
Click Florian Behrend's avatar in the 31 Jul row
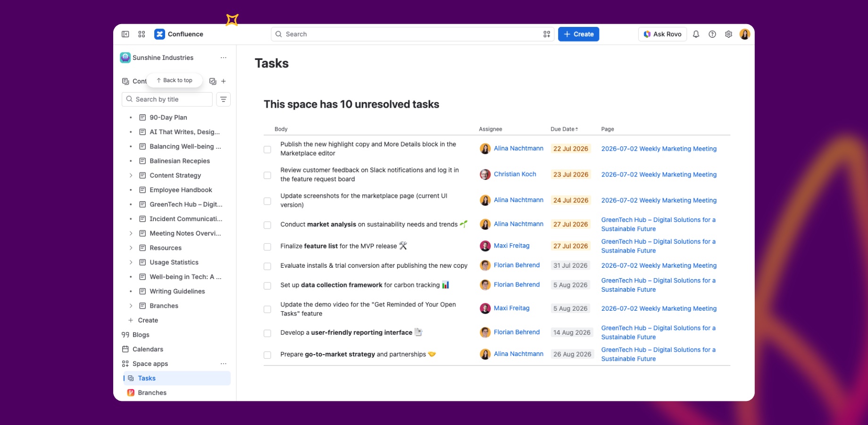pos(485,265)
